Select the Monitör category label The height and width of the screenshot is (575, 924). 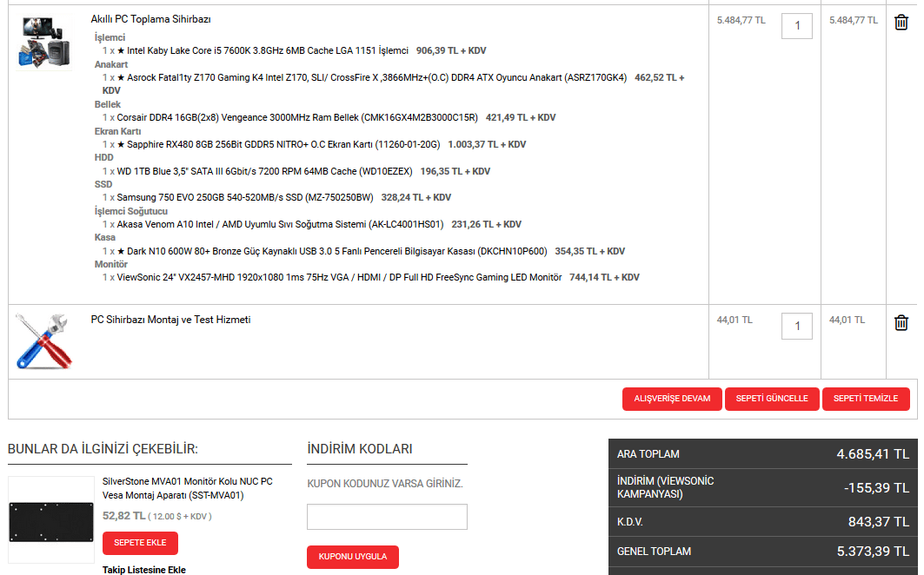(110, 265)
